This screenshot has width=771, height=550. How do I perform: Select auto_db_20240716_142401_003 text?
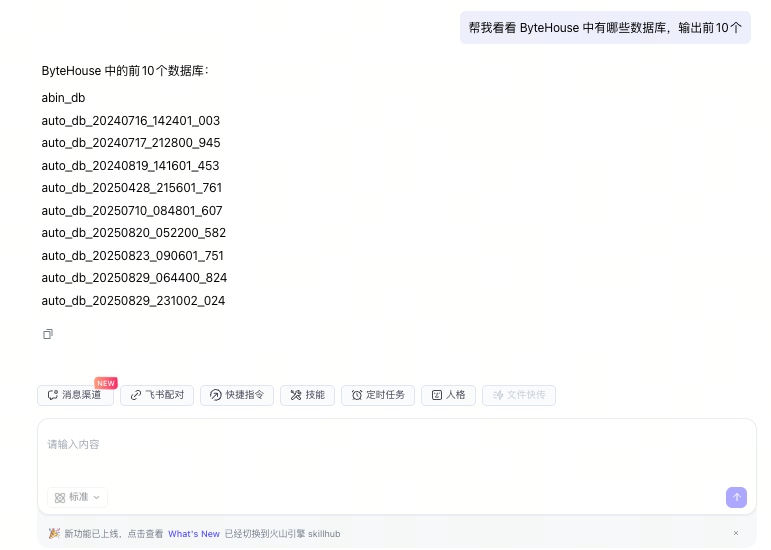[x=131, y=120]
